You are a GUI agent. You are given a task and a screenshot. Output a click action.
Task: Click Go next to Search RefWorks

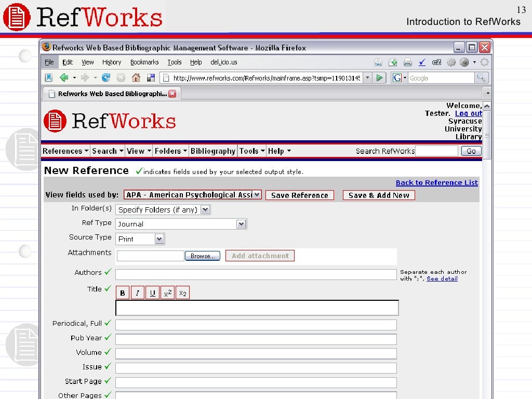point(471,151)
